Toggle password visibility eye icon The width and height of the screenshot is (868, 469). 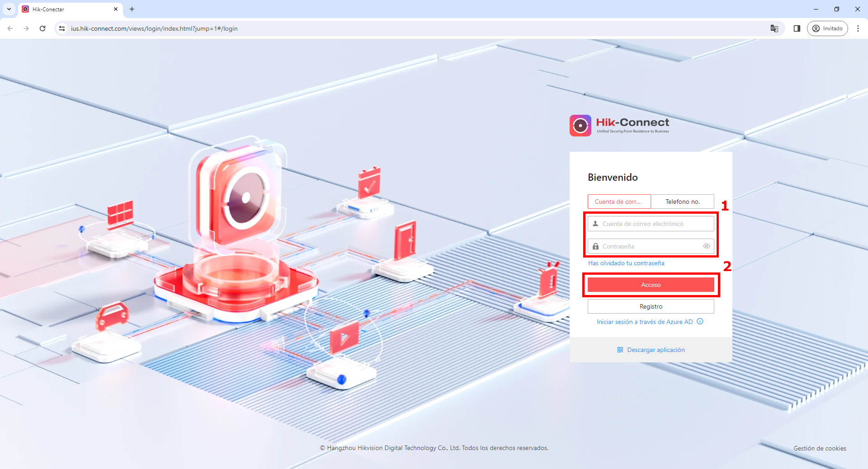(x=707, y=246)
